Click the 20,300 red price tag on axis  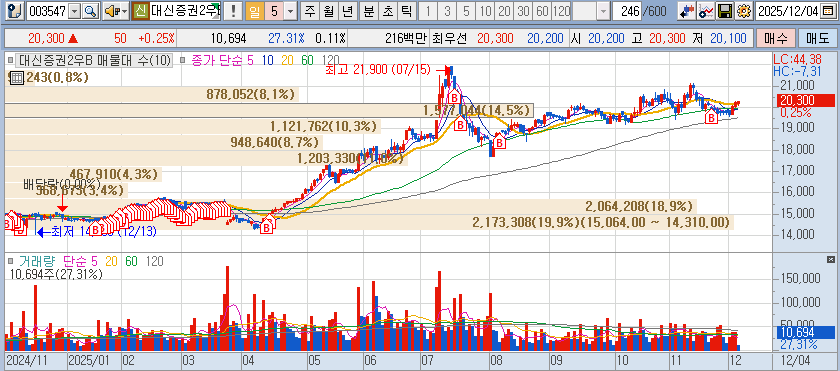tap(805, 100)
